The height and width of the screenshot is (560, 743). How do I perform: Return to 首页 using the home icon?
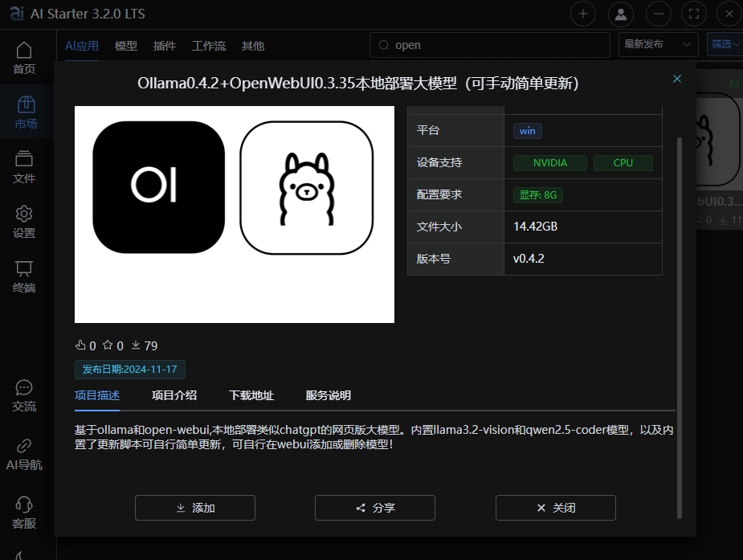tap(24, 58)
